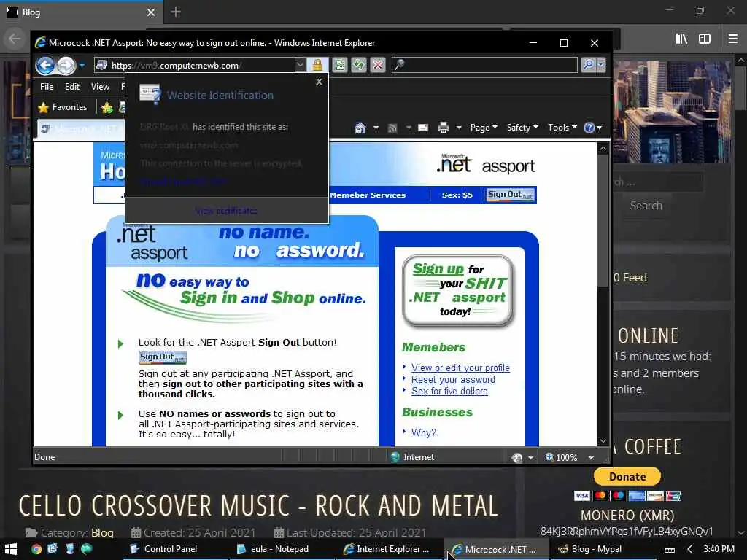Click Add to Favorites Bar icon
Viewport: 747px width, 560px height.
pos(107,108)
